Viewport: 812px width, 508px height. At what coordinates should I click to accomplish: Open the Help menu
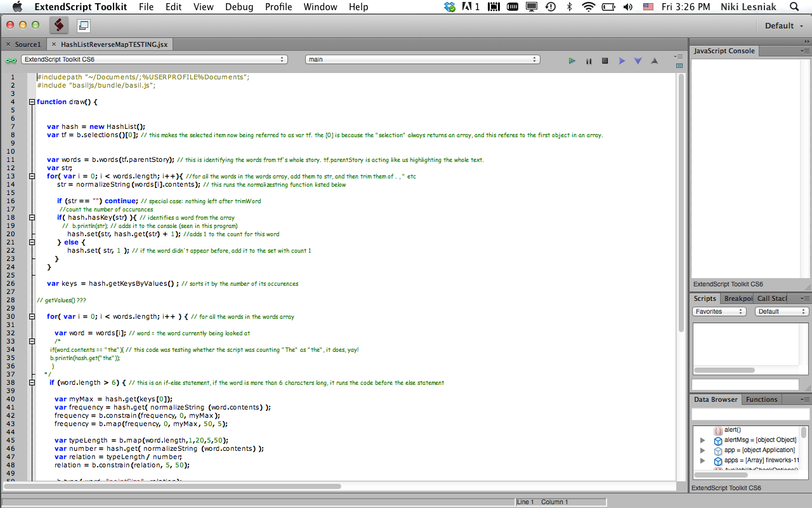coord(358,7)
